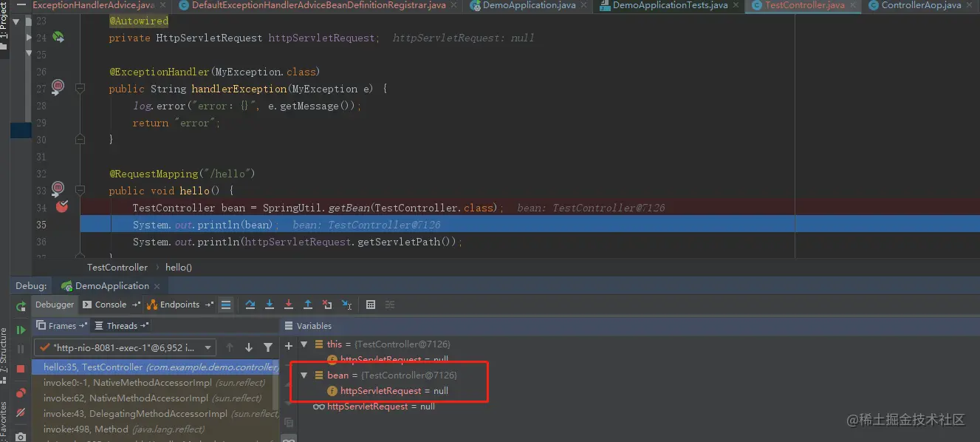Restore layout arrow next to Threads tab
This screenshot has width=980, height=442.
[x=145, y=326]
